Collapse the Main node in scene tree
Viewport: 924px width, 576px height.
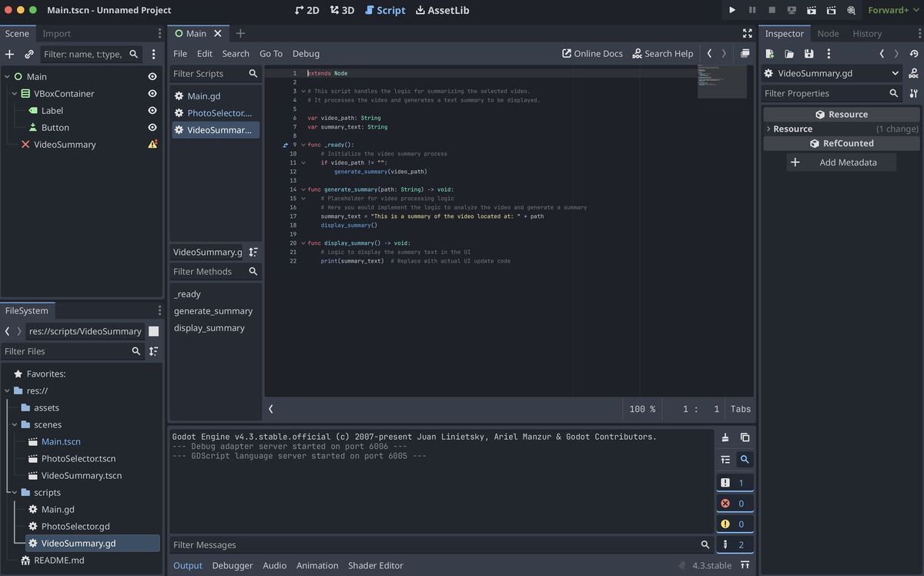pyautogui.click(x=7, y=76)
